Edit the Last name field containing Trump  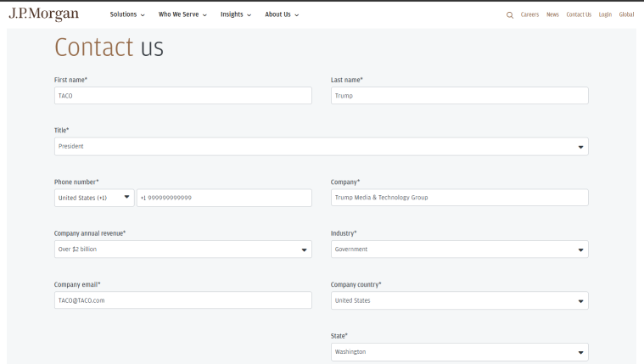point(460,95)
